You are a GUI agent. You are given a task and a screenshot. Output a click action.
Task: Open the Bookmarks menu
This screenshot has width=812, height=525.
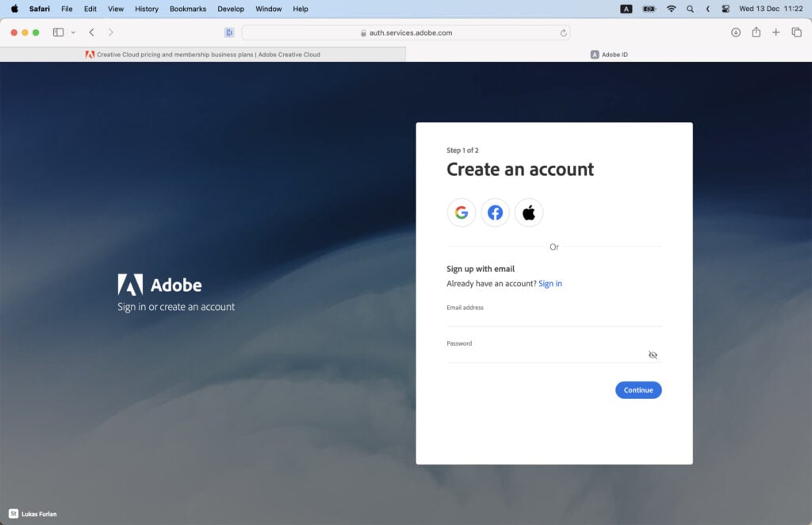[x=186, y=9]
